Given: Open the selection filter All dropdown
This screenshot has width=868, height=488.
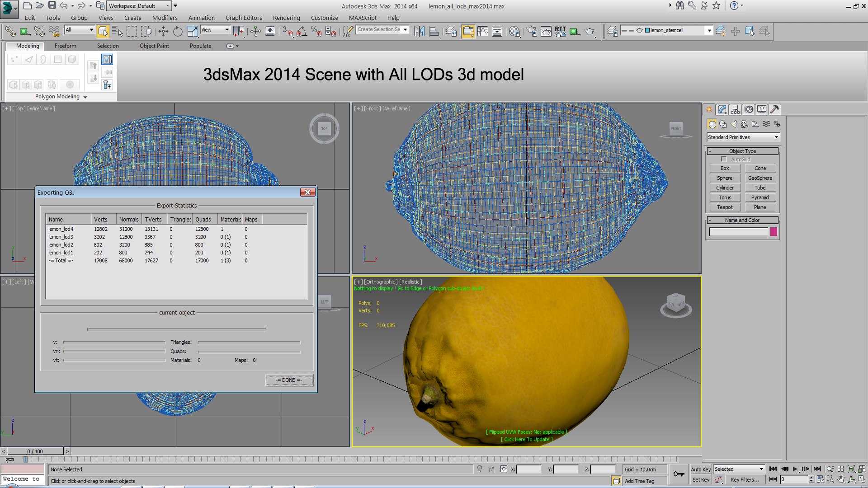Looking at the screenshot, I should pyautogui.click(x=79, y=30).
